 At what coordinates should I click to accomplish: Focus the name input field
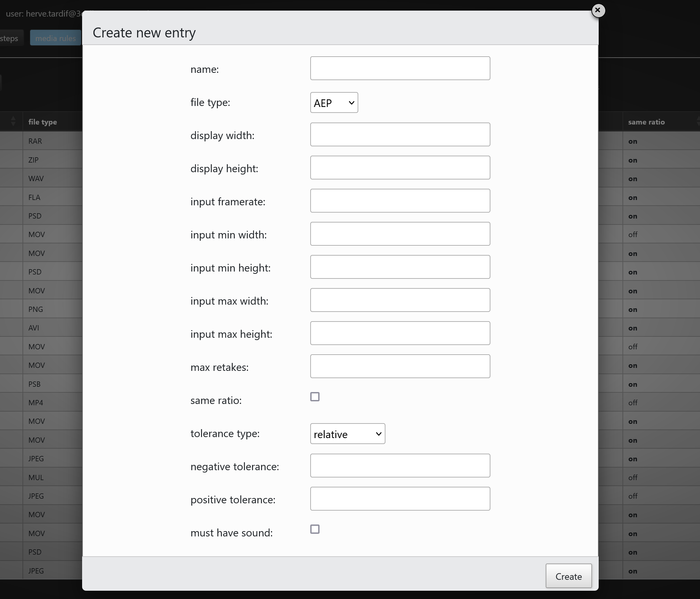coord(400,69)
